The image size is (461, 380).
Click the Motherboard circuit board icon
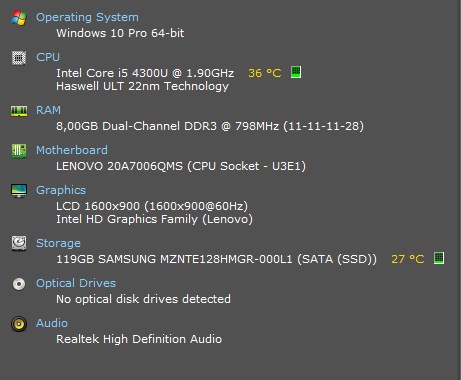(19, 151)
